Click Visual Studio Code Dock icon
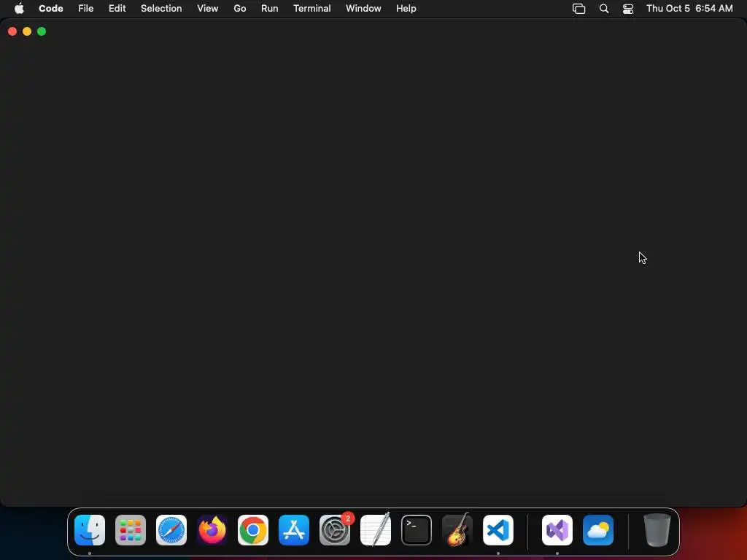 pyautogui.click(x=498, y=530)
